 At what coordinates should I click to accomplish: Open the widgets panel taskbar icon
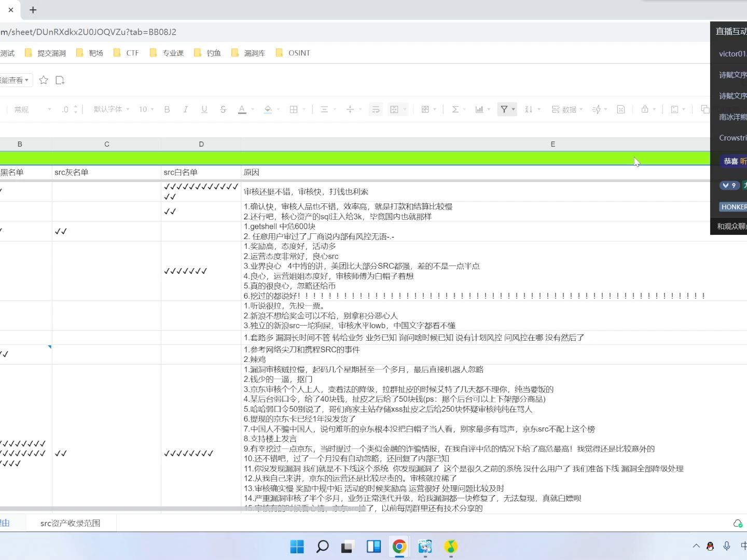pyautogui.click(x=374, y=547)
